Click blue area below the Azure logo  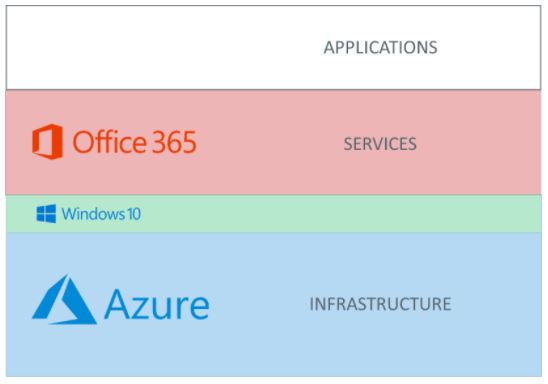(x=119, y=351)
